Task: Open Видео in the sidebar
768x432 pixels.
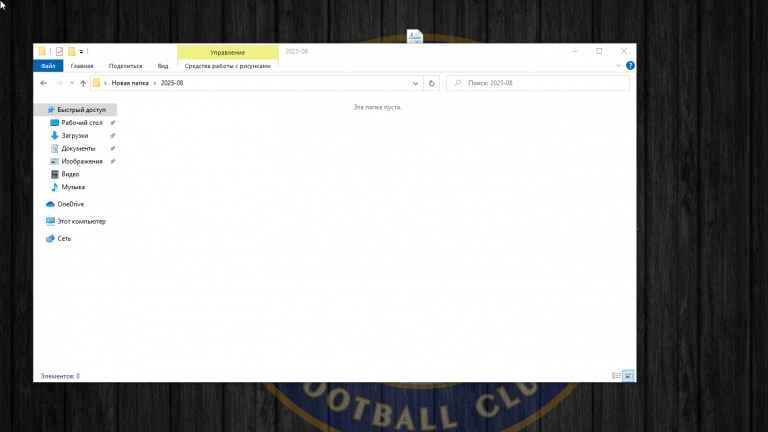Action: (x=70, y=174)
